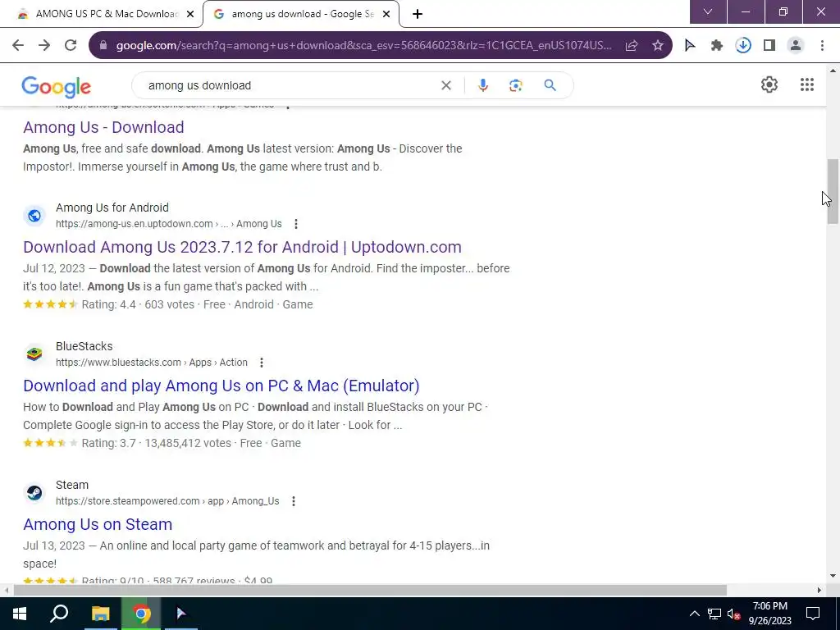The width and height of the screenshot is (840, 630).
Task: Go forward to the next page
Action: [x=44, y=46]
